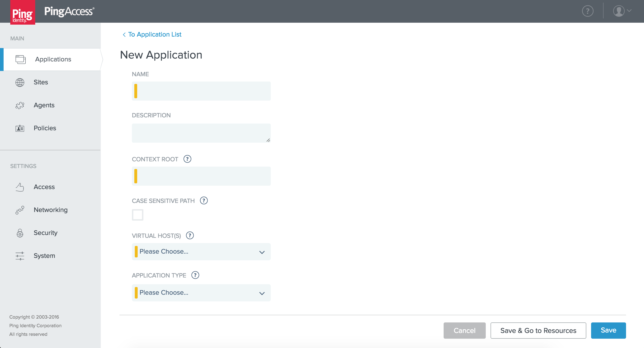Click the help question mark icon in header

pos(587,11)
